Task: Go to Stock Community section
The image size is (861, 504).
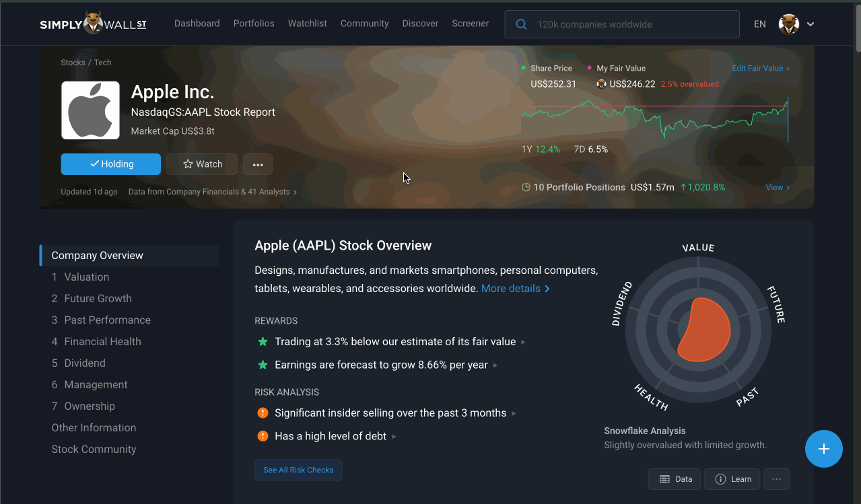Action: (94, 449)
